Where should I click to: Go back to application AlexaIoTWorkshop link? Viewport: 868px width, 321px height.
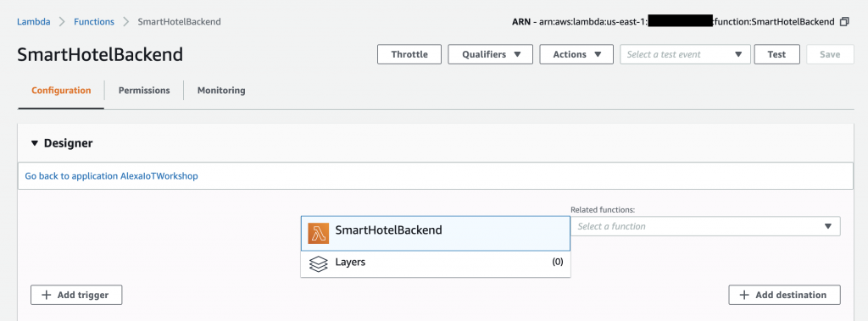(111, 176)
